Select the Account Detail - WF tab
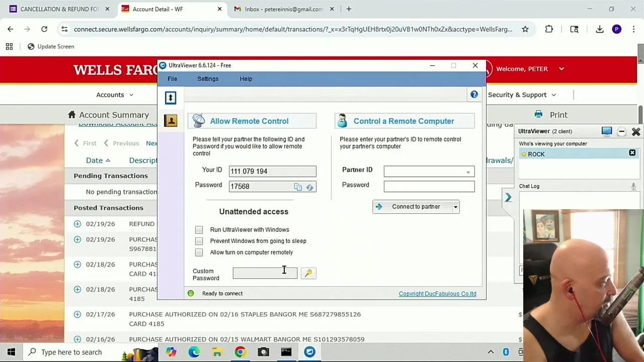 click(171, 9)
